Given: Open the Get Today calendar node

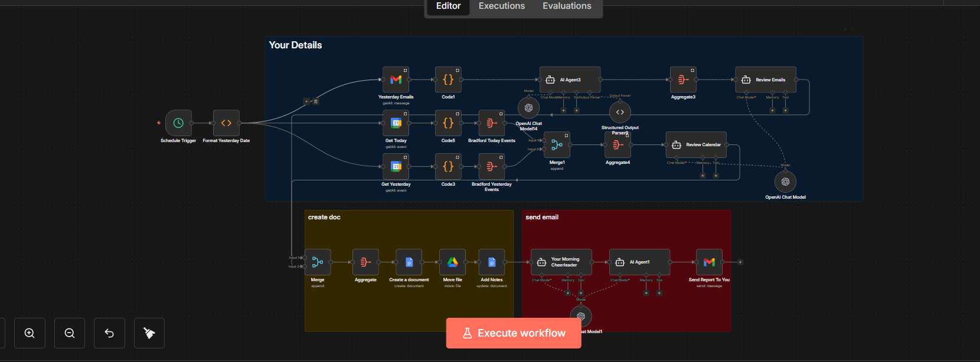Looking at the screenshot, I should point(396,123).
